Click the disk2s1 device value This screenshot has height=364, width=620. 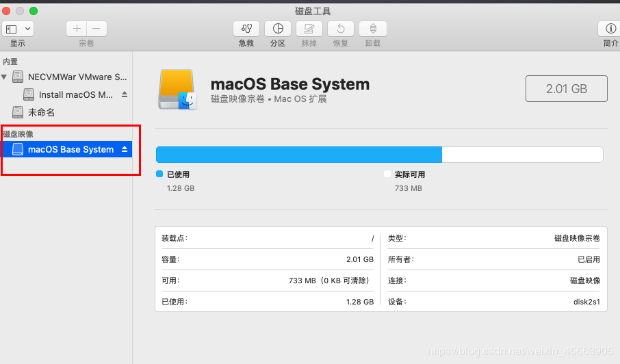point(586,302)
